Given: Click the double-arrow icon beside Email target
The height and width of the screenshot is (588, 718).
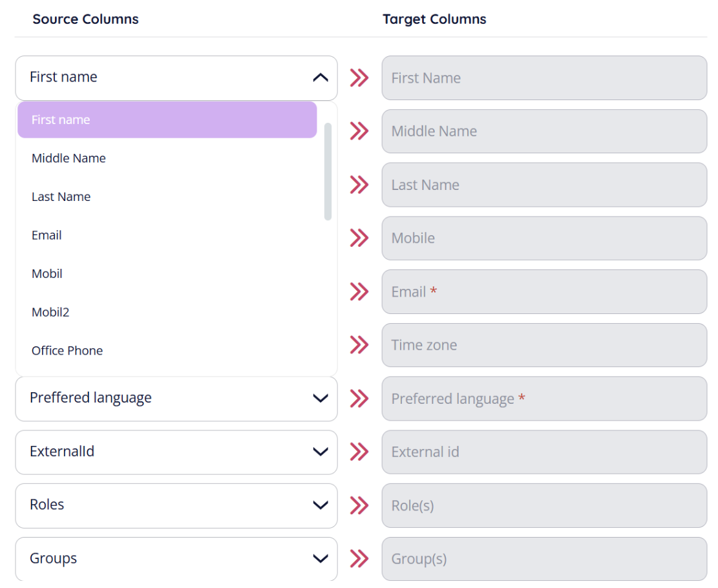Looking at the screenshot, I should [x=359, y=292].
